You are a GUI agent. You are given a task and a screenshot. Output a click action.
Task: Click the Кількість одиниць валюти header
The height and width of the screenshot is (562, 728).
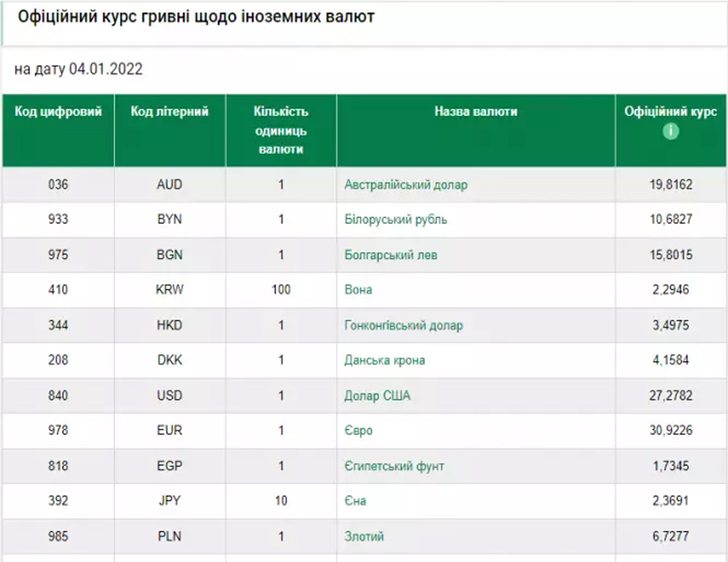pos(281,130)
